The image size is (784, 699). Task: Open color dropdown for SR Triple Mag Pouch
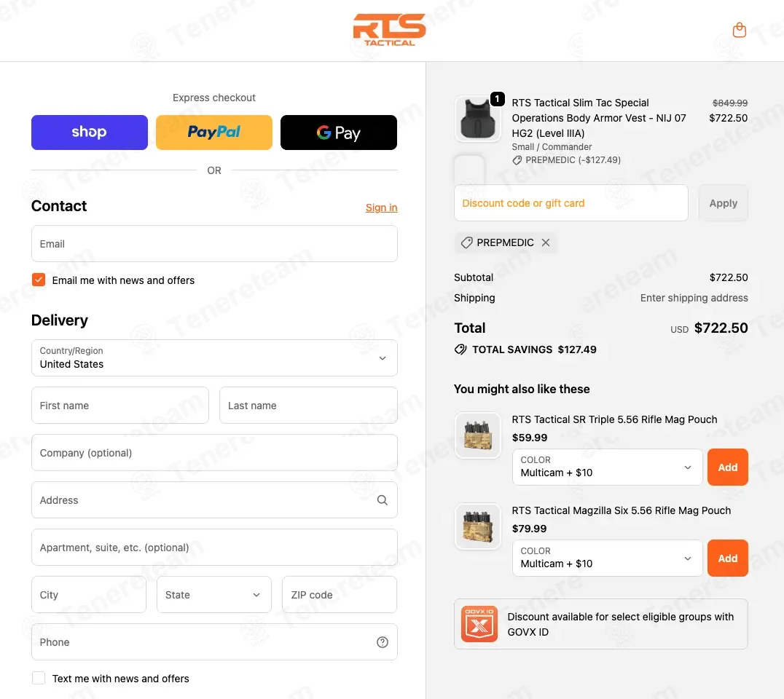[x=608, y=467]
